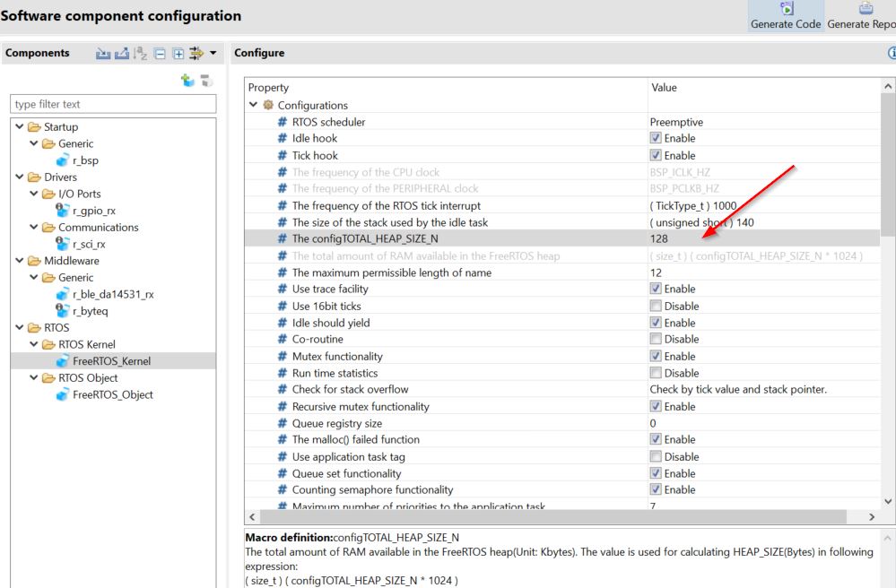Screen dimensions: 896x588
Task: Click the grayed Remove component icon
Action: click(x=206, y=81)
